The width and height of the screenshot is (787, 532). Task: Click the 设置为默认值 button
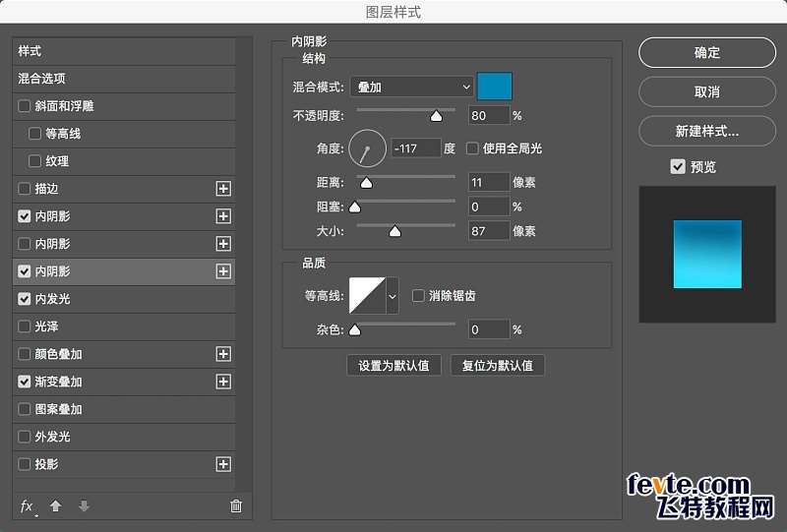click(394, 366)
